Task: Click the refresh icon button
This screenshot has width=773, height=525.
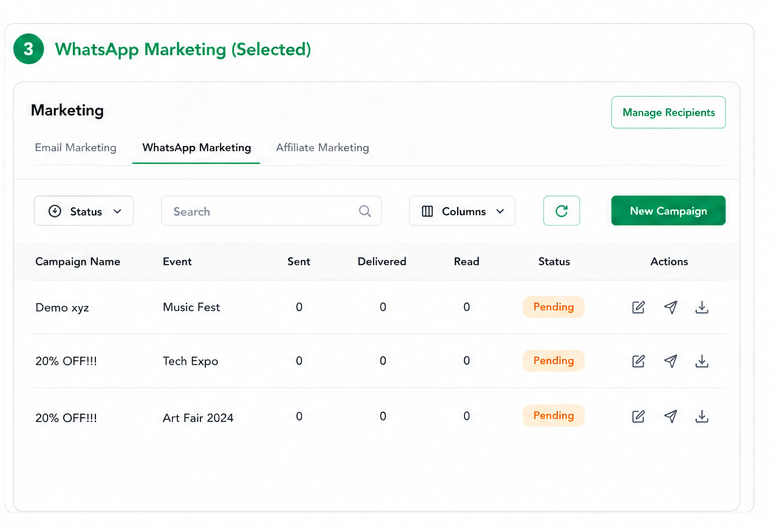Action: point(562,211)
